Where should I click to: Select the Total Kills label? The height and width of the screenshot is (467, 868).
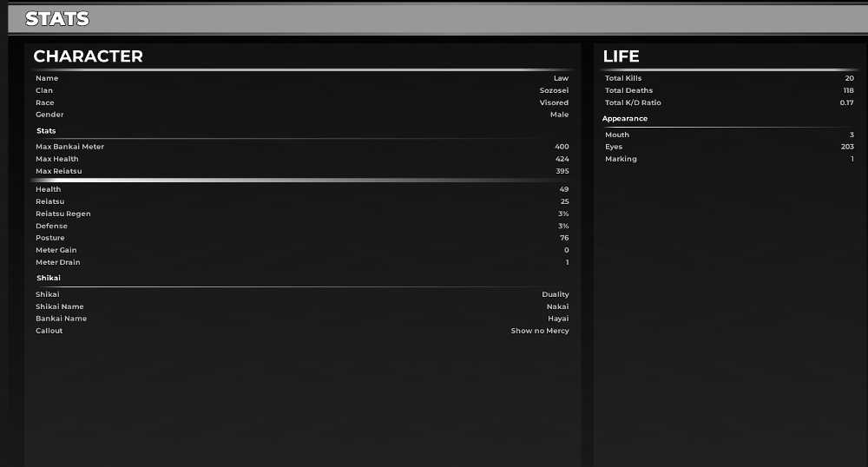click(623, 78)
